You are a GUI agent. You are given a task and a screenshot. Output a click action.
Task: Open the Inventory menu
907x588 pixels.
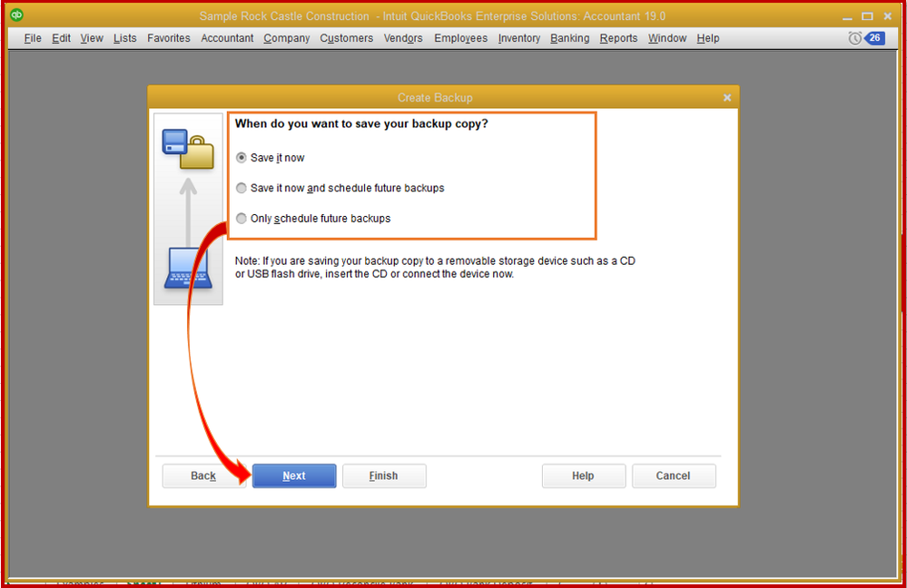518,38
